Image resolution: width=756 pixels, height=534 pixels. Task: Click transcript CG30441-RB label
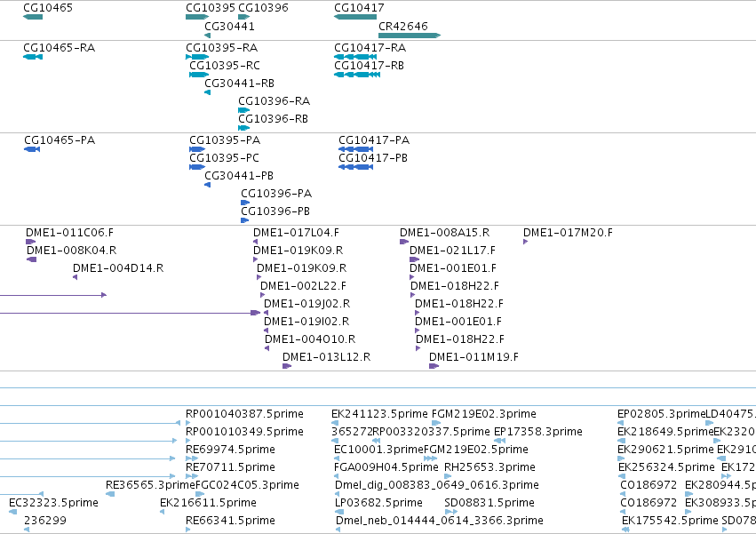[240, 83]
